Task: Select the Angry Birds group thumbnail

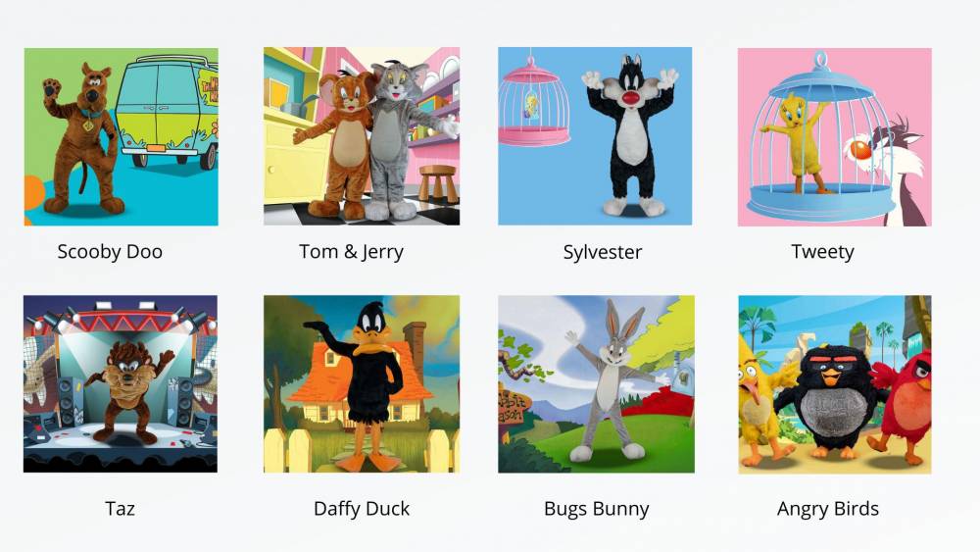Action: pos(834,383)
